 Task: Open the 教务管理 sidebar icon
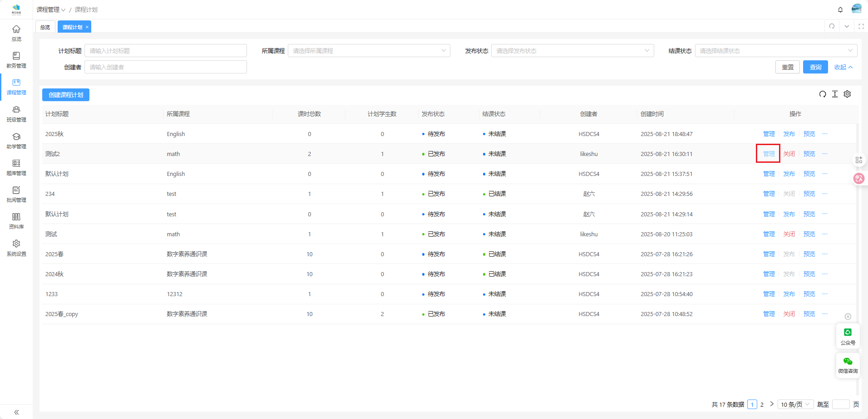[16, 59]
